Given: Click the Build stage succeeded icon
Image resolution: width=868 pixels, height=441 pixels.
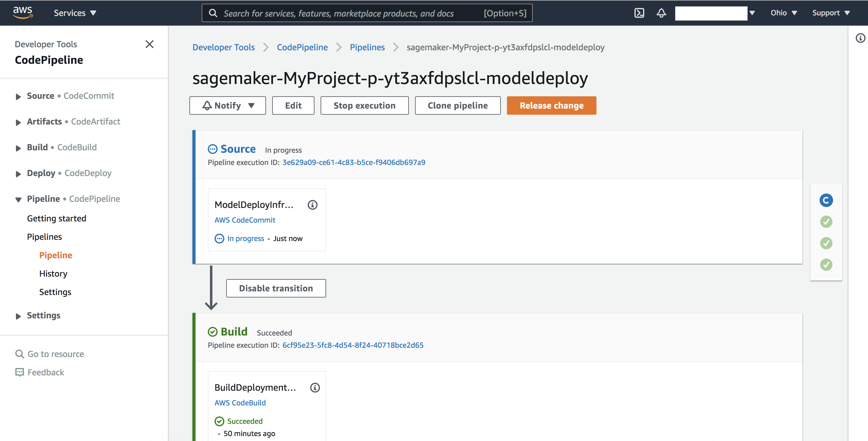Looking at the screenshot, I should (x=213, y=332).
